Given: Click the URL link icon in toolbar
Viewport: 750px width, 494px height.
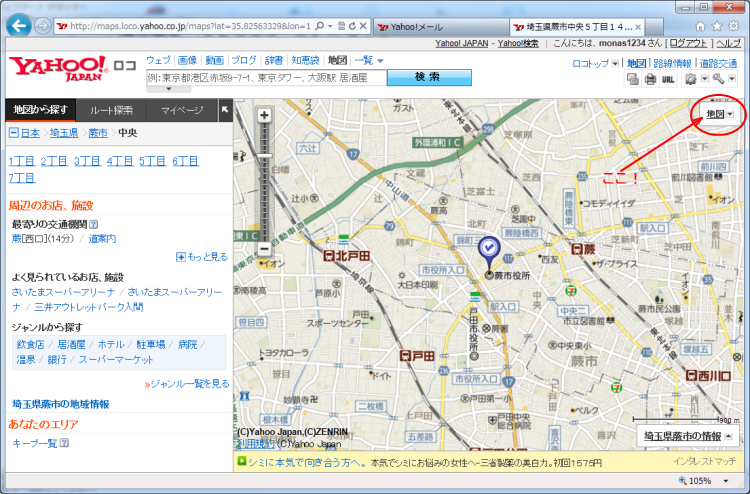Looking at the screenshot, I should [667, 80].
